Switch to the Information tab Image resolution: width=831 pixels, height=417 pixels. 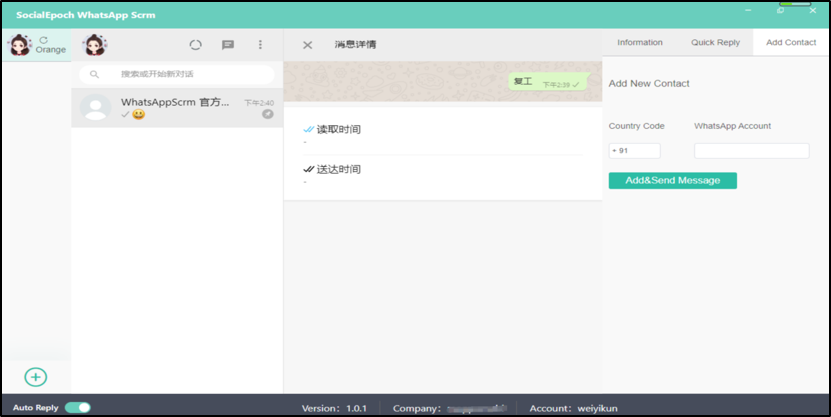point(640,42)
